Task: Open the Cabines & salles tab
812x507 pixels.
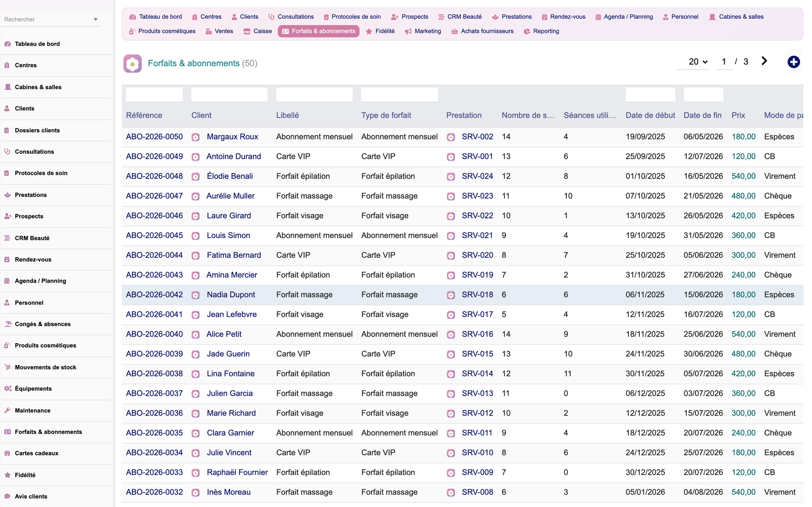Action: (x=736, y=17)
